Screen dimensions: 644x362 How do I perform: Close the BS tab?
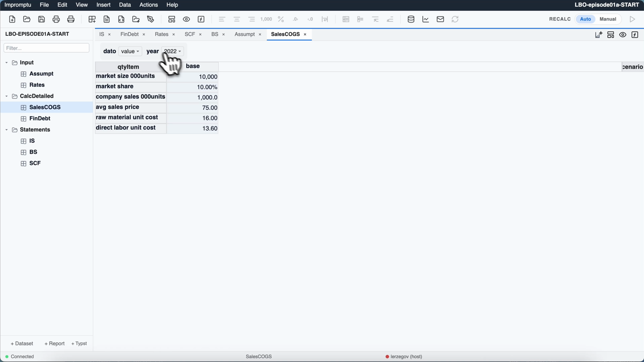(223, 35)
